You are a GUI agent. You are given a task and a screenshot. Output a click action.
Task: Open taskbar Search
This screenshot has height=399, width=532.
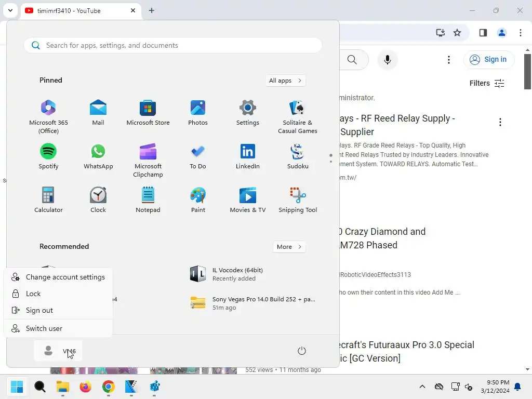(39, 387)
